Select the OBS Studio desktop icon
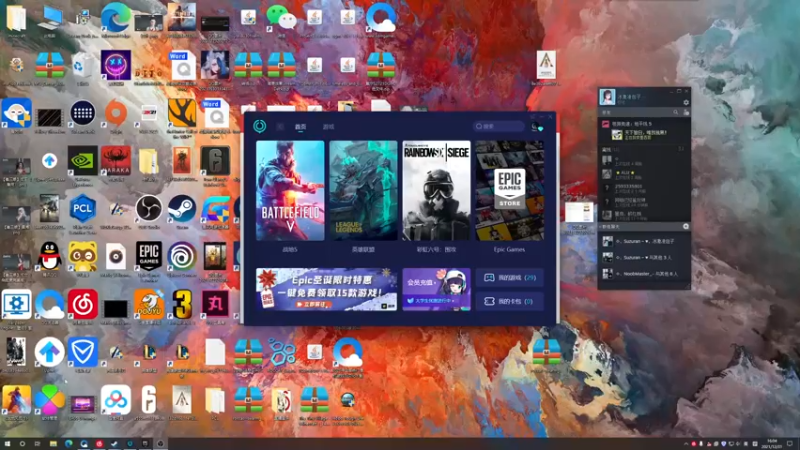 149,212
